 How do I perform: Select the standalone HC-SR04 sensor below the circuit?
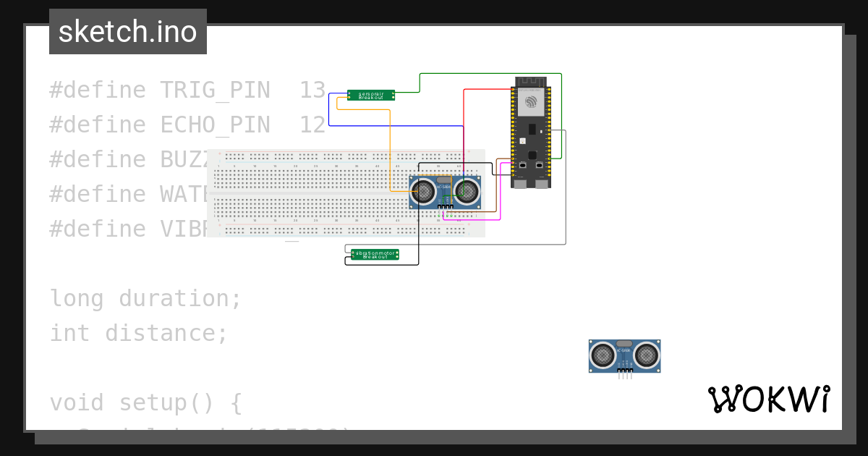point(624,356)
